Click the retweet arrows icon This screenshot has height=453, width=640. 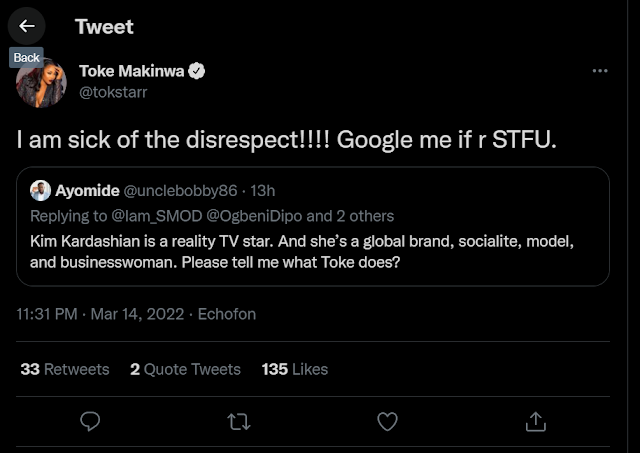click(x=238, y=420)
